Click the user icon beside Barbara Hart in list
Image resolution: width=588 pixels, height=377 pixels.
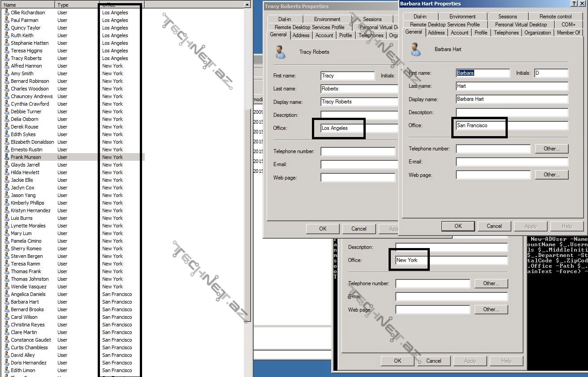(x=7, y=302)
